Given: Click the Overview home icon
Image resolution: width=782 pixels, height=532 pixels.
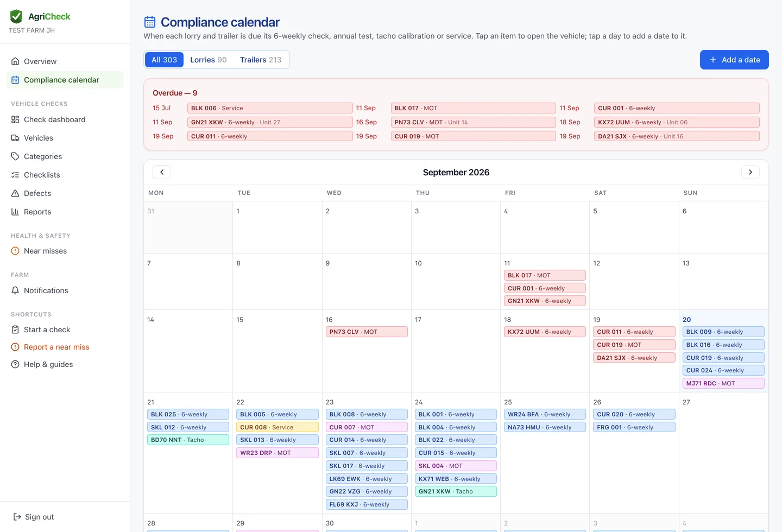Looking at the screenshot, I should (x=15, y=61).
